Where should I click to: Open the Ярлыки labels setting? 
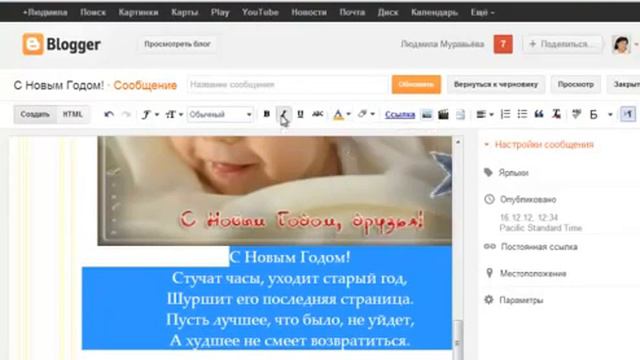513,173
